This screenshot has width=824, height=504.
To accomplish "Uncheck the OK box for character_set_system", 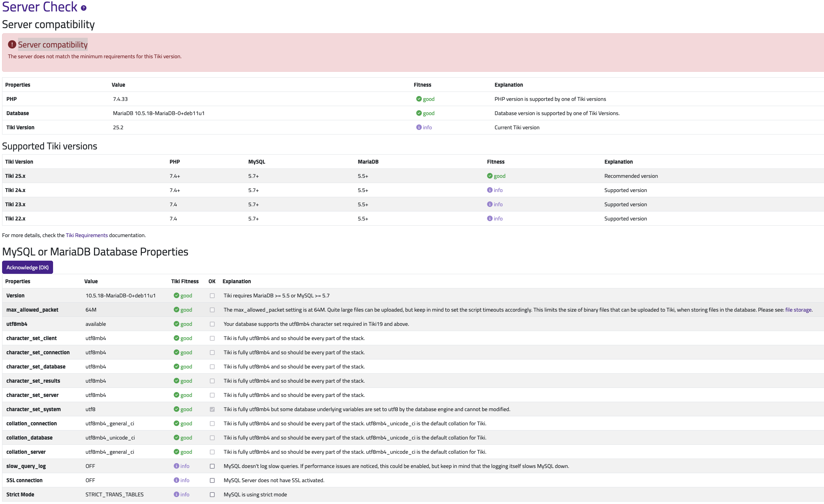I will 212,409.
